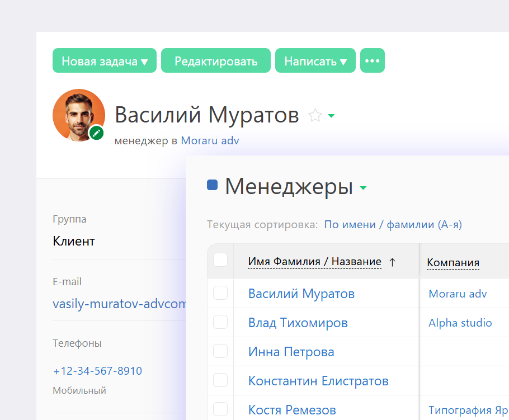The height and width of the screenshot is (420, 509).
Task: Expand the Менеджеры list dropdown arrow
Action: click(363, 187)
